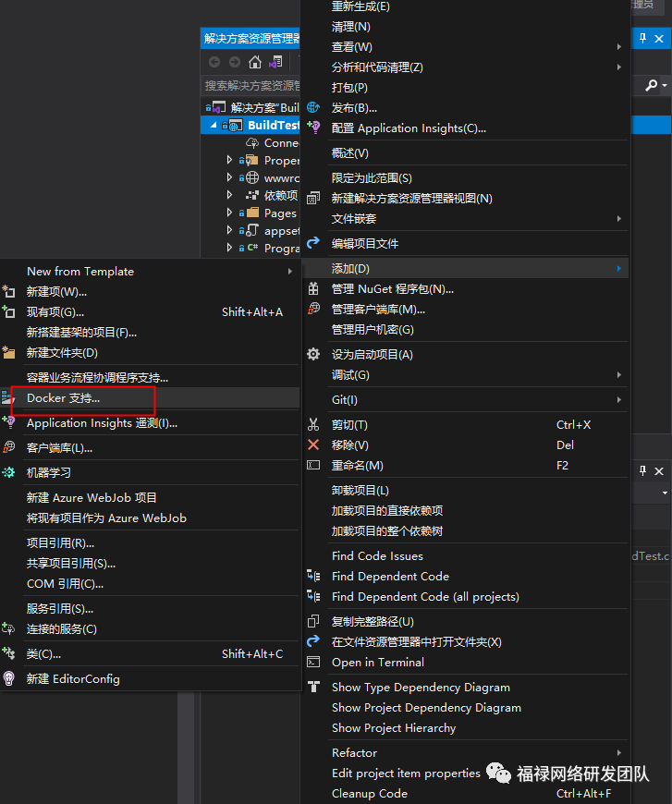The image size is (672, 804).
Task: Click the icon next to 新建解决方案资源管理器视图
Action: (313, 198)
